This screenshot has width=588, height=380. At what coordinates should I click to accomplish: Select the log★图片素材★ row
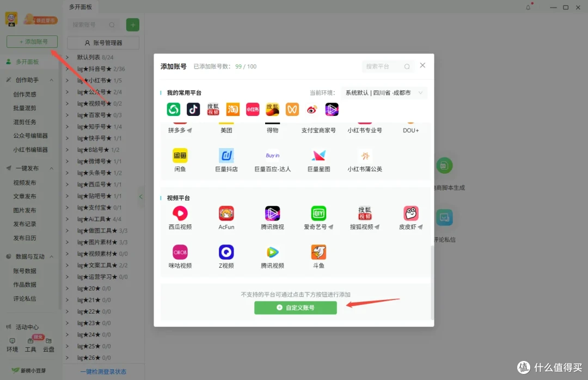pyautogui.click(x=102, y=242)
